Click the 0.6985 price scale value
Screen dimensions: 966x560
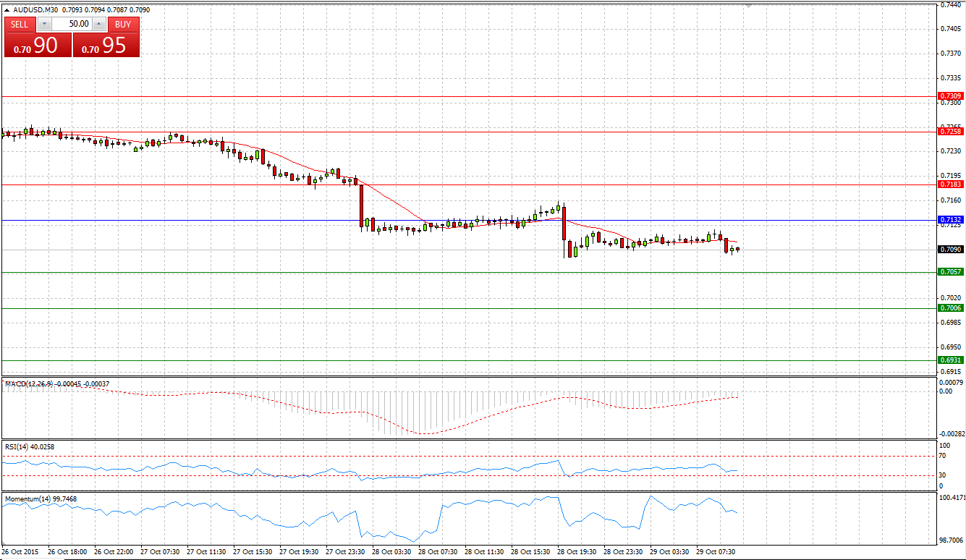tap(950, 323)
